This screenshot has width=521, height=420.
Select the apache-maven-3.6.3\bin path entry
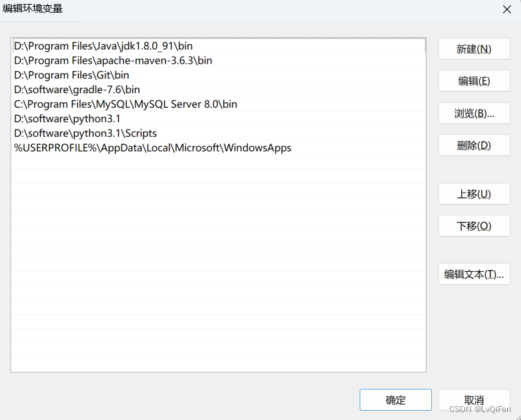219,60
